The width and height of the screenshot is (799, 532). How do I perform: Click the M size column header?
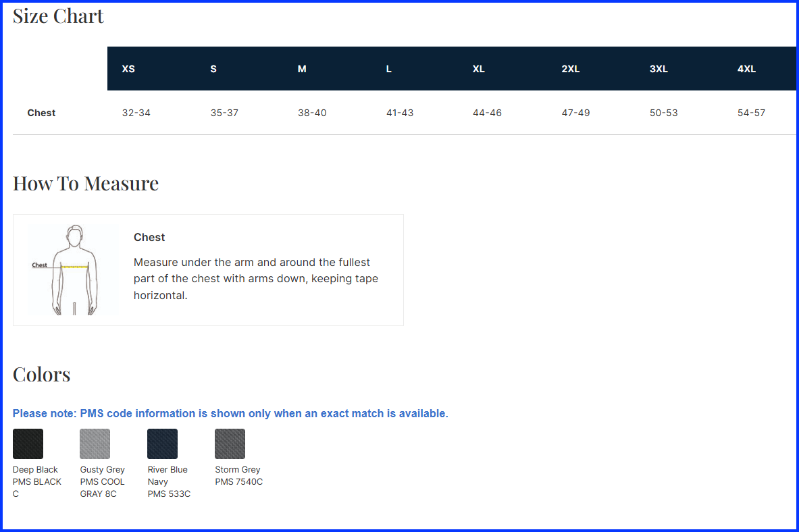[302, 69]
